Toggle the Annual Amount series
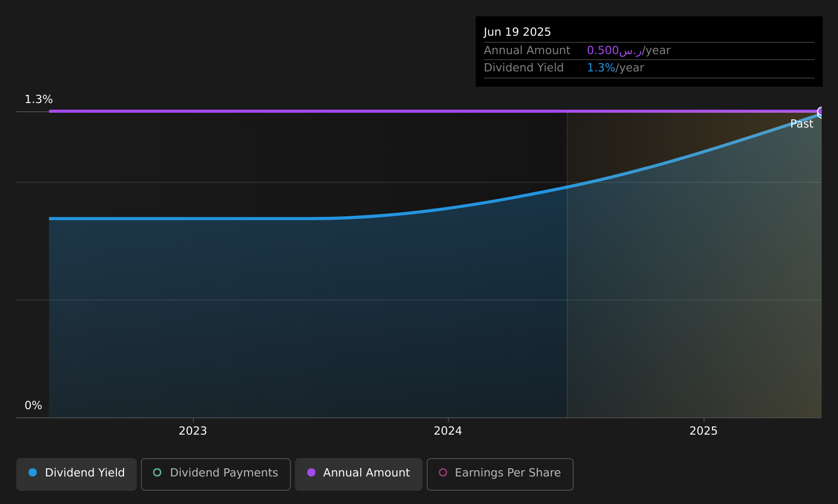This screenshot has width=838, height=504. [359, 474]
